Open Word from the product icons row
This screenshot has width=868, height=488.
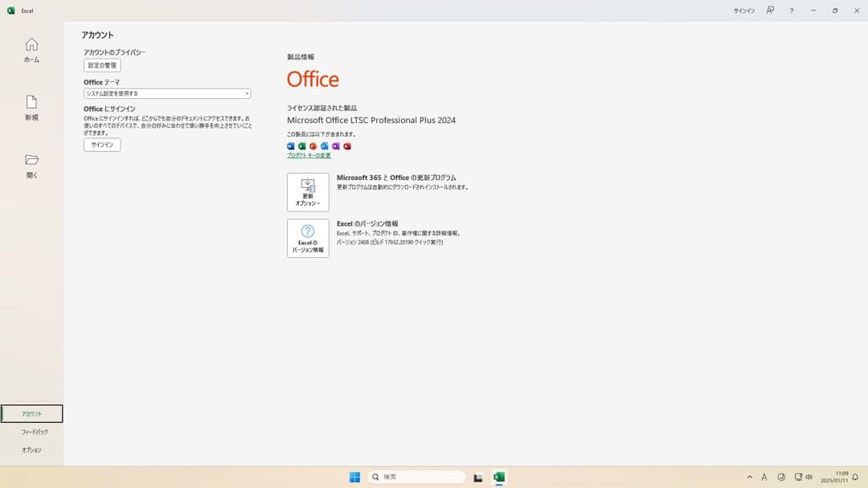(x=291, y=146)
